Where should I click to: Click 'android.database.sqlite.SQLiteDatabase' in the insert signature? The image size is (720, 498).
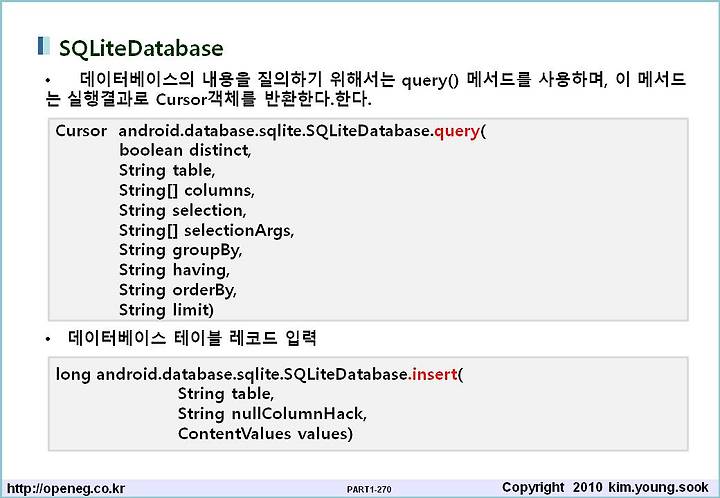pos(252,375)
